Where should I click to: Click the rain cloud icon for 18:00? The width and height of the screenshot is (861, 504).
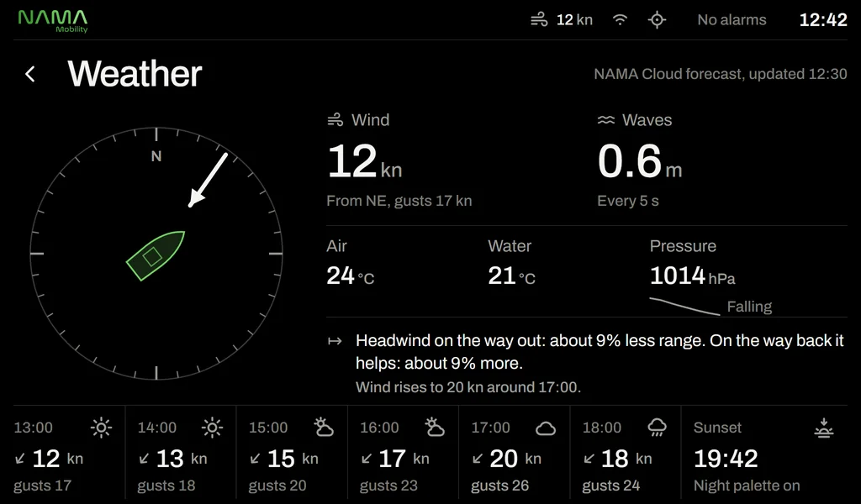[658, 428]
